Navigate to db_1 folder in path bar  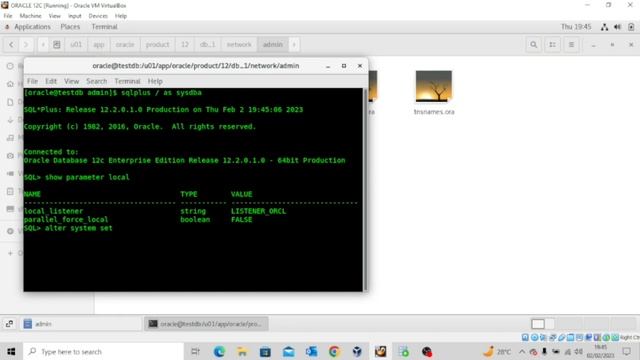tap(207, 44)
